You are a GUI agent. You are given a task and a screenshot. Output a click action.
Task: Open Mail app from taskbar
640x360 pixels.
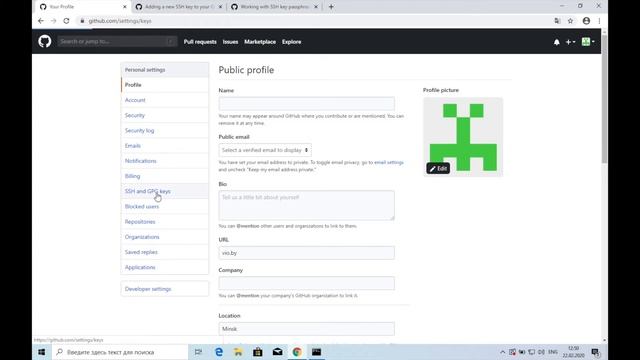pos(278,352)
